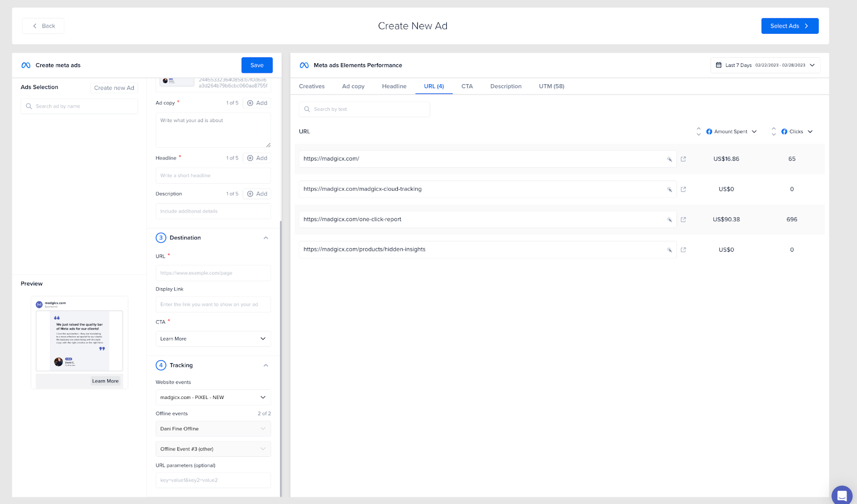Click the URL parameters input field
This screenshot has height=504, width=857.
click(213, 480)
